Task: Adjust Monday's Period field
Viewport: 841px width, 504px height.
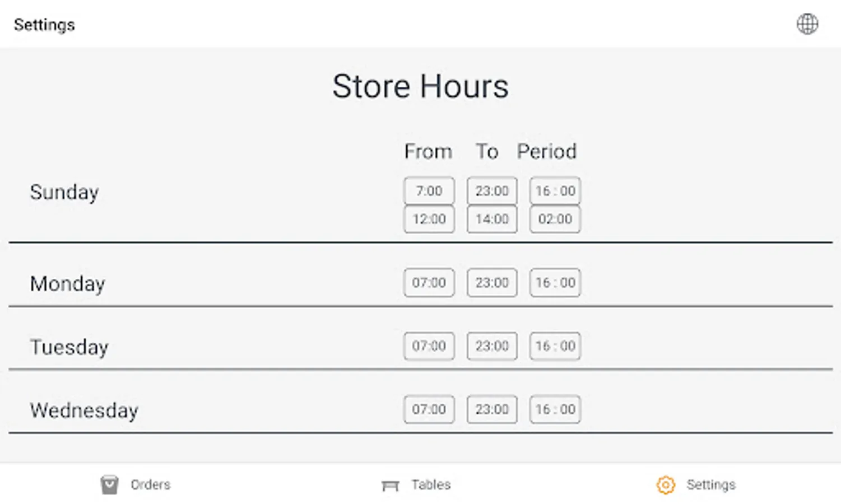Action: 555,283
